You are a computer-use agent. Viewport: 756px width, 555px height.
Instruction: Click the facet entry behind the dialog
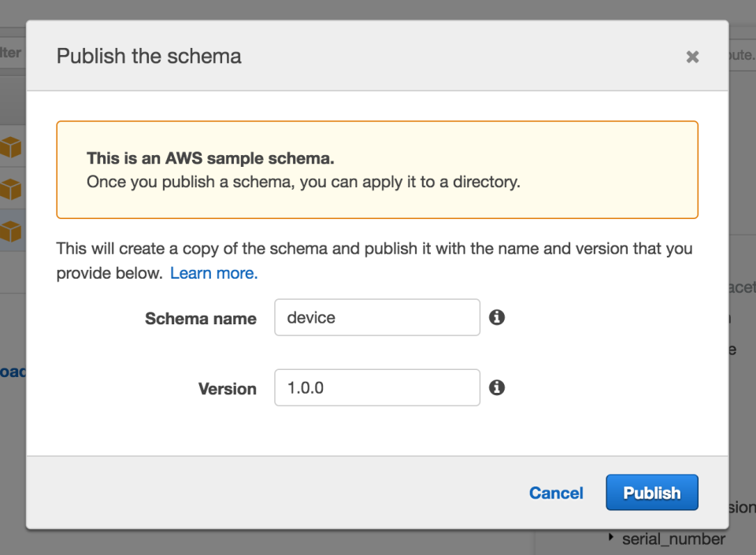pos(741,287)
